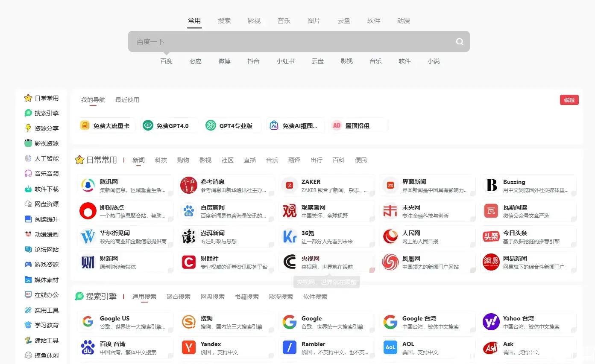
Task: Click the 华尔街见闻 W logo icon
Action: pyautogui.click(x=88, y=237)
